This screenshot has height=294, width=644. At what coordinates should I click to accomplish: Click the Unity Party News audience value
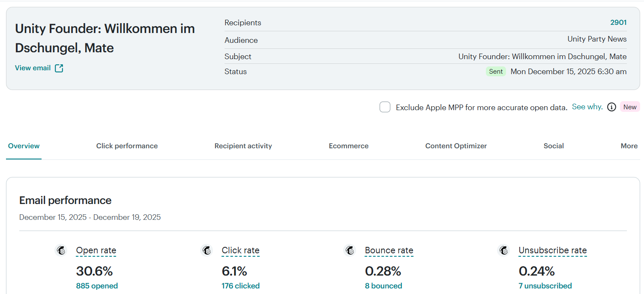tap(597, 39)
